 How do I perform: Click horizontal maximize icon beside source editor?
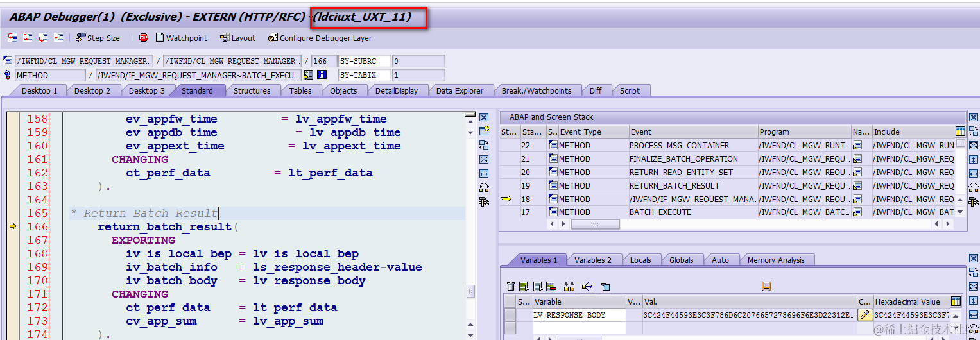(484, 173)
